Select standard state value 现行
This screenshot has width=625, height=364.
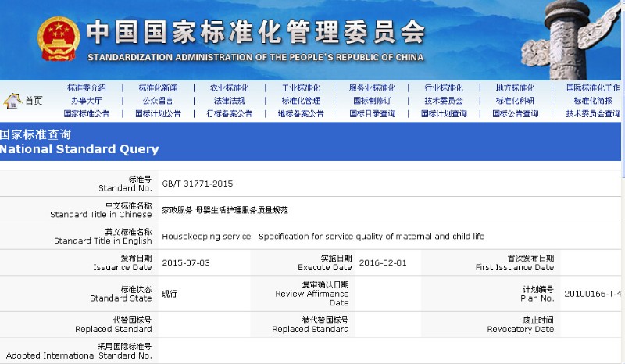[x=170, y=294]
